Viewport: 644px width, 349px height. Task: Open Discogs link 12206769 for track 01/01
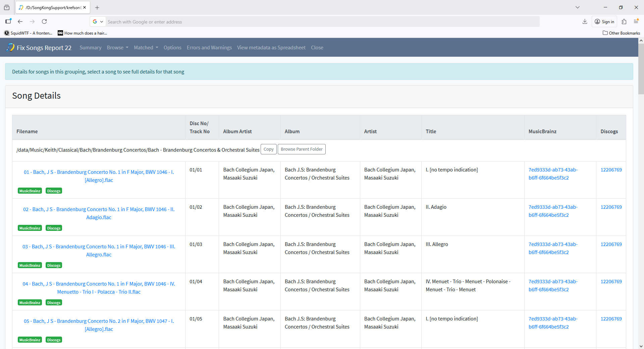tap(611, 170)
